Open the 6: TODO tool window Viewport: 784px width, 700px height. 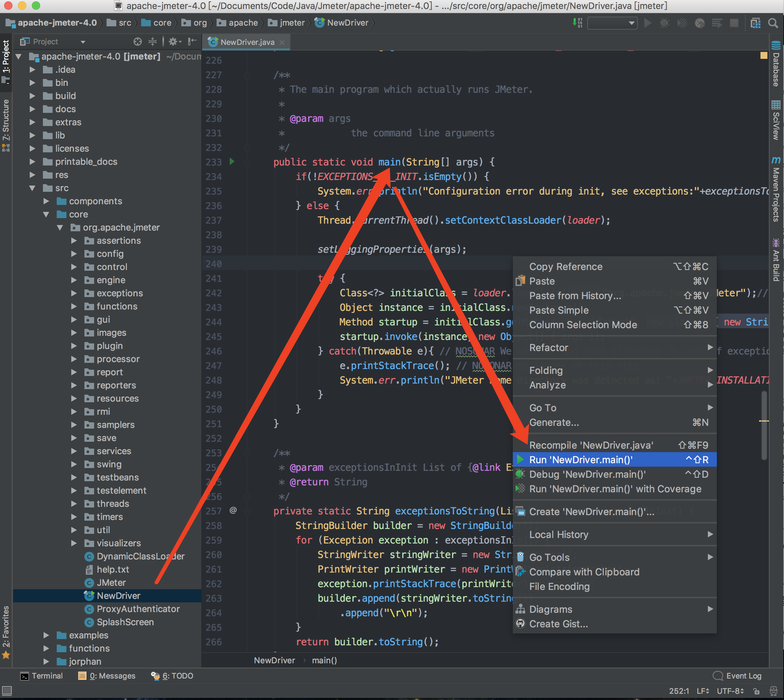(x=172, y=676)
